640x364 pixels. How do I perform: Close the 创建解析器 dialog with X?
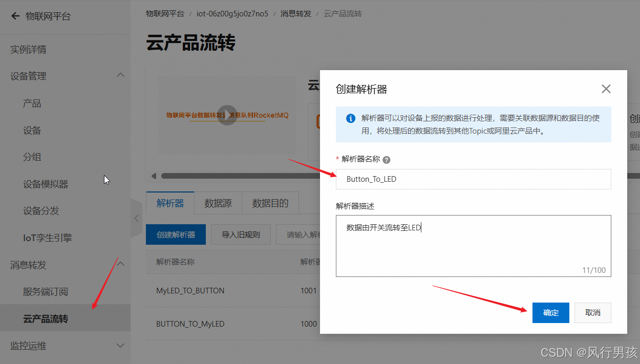606,89
